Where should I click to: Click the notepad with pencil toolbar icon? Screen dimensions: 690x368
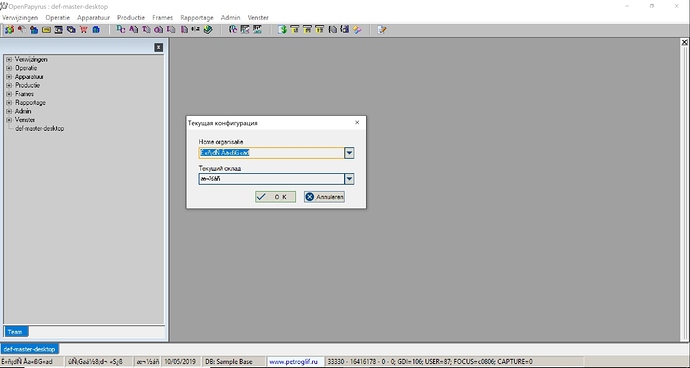(x=382, y=29)
